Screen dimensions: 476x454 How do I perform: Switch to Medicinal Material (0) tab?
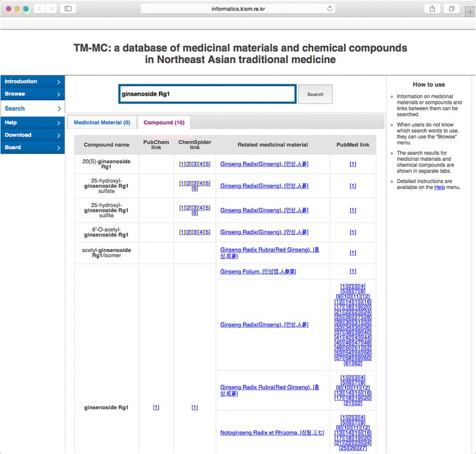pos(102,122)
